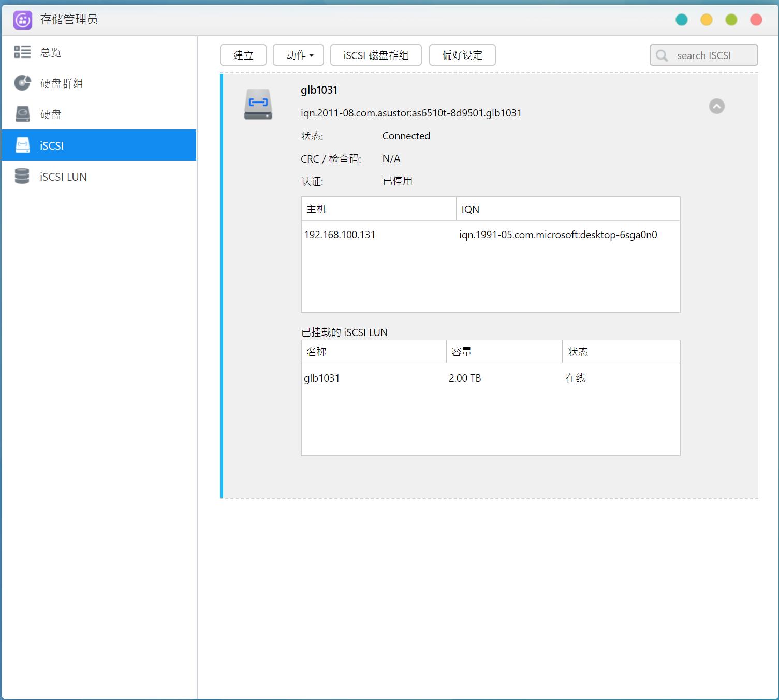Collapse the glb1031 target details

pos(716,106)
